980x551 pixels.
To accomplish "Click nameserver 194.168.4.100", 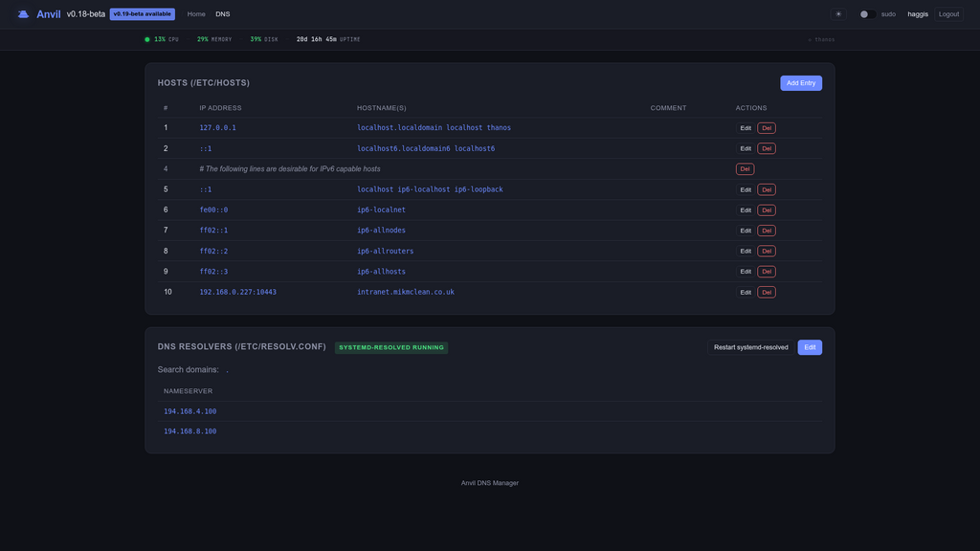I will pos(190,411).
